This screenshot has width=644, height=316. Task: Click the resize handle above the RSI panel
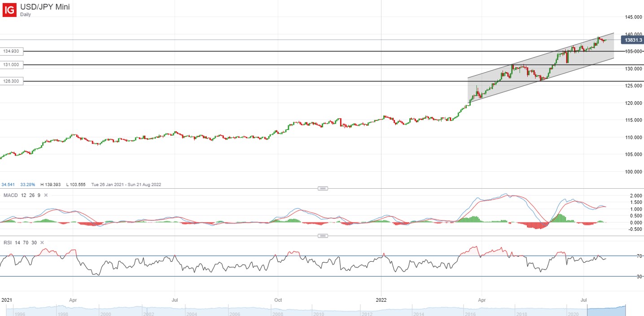click(322, 235)
